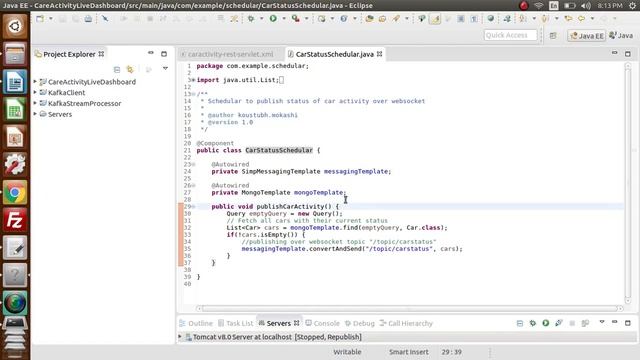The image size is (640, 360).
Task: Start the server in debug mode icon
Action: 533,323
